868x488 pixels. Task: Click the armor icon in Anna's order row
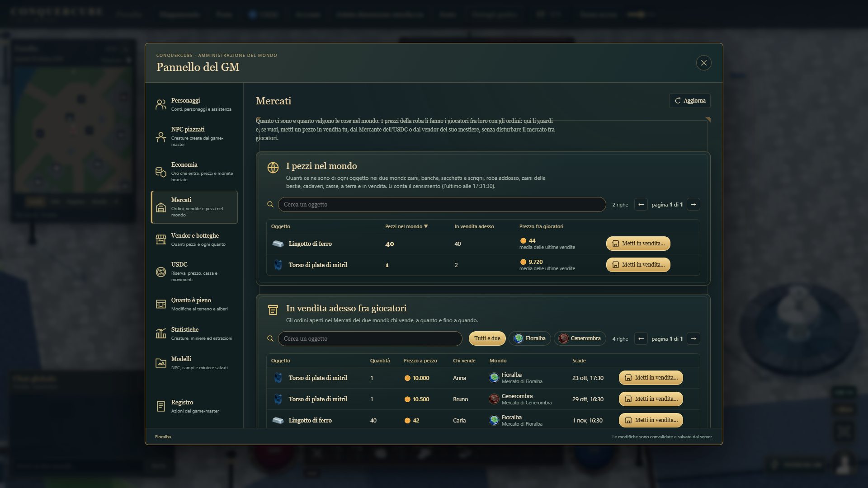click(278, 378)
